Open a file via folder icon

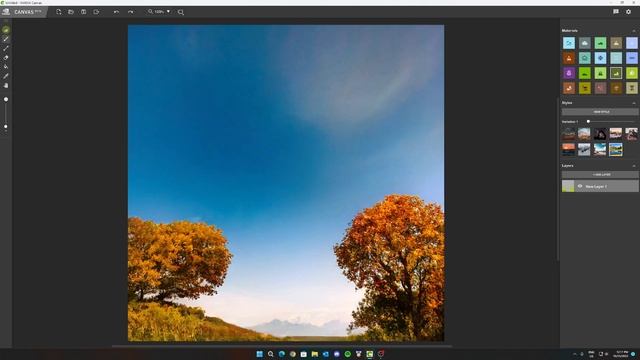pos(71,12)
